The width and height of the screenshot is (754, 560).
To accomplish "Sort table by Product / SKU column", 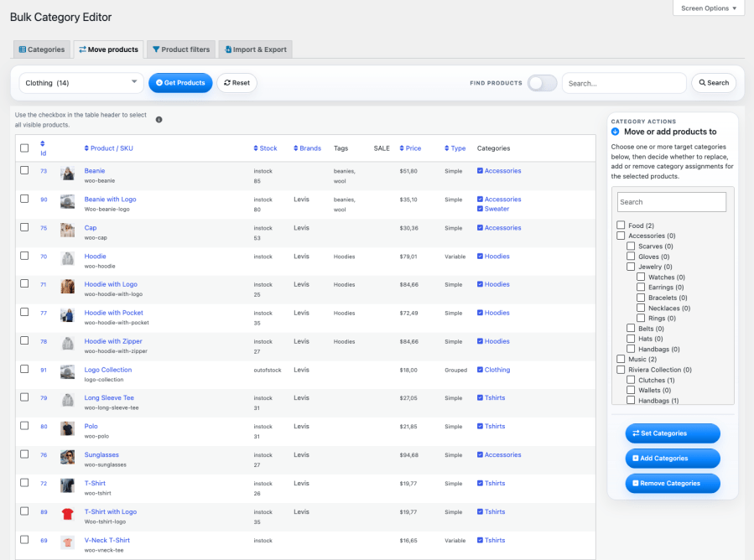I will [x=109, y=148].
